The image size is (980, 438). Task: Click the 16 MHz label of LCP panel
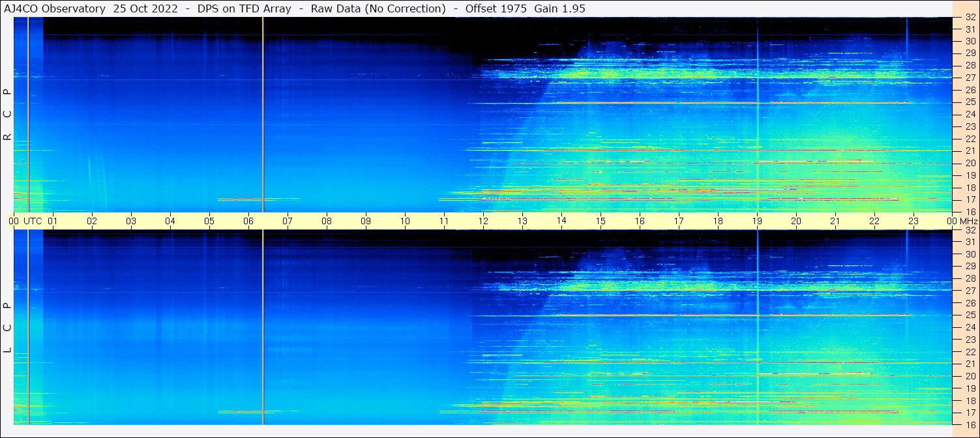tap(970, 424)
